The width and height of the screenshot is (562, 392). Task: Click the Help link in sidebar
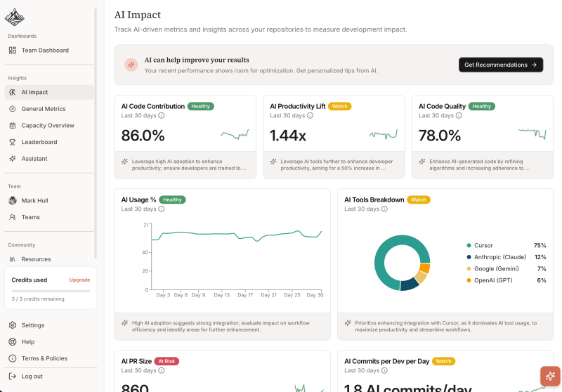(x=49, y=342)
